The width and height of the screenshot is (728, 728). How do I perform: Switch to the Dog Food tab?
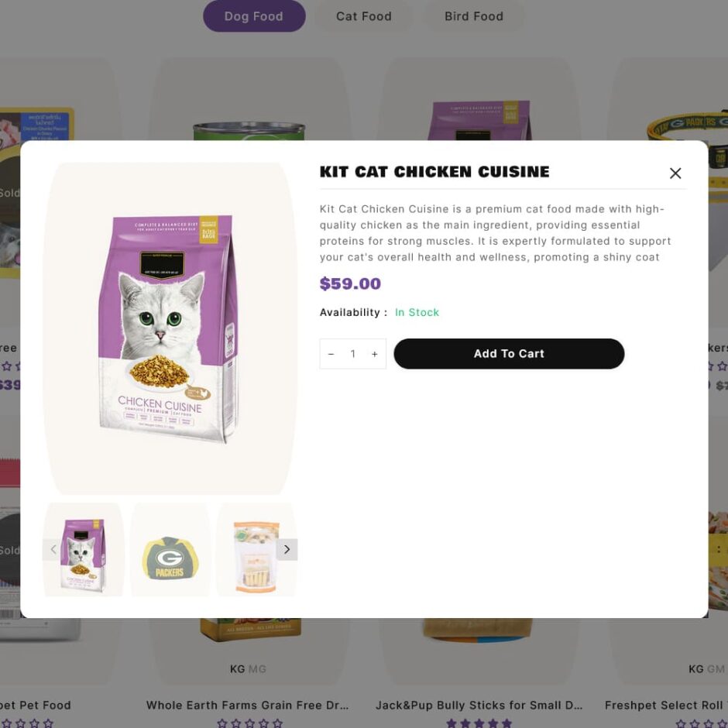coord(254,16)
